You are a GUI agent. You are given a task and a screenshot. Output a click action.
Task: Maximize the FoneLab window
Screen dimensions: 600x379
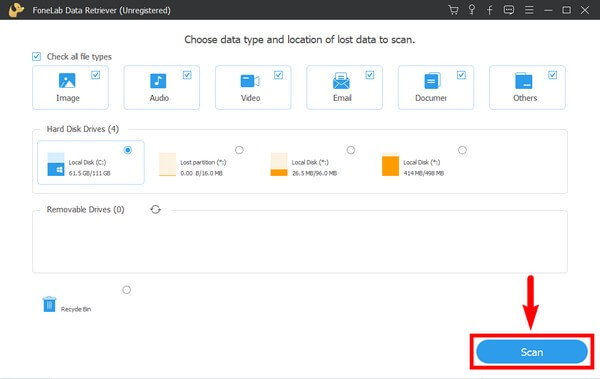[566, 10]
